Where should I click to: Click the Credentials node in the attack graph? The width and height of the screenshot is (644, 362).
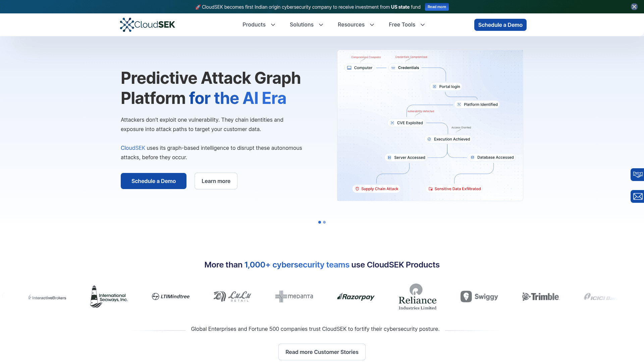coord(405,68)
